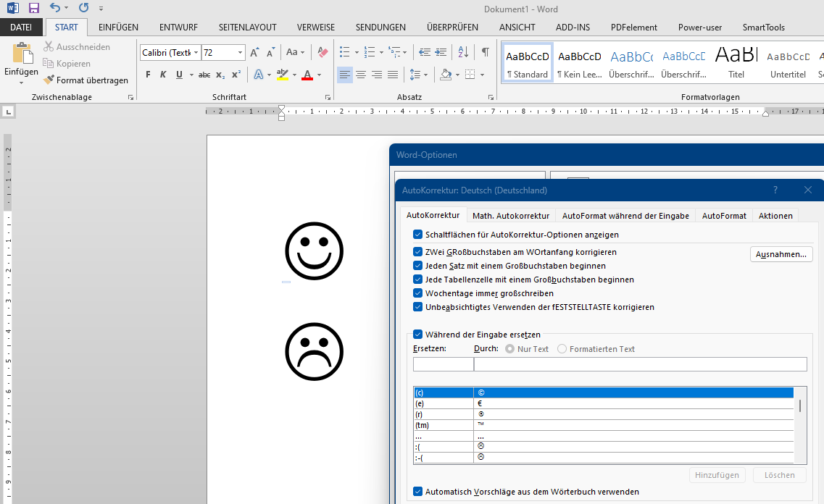This screenshot has height=504, width=824.
Task: Show paragraph marks with pilcrow icon
Action: point(485,52)
